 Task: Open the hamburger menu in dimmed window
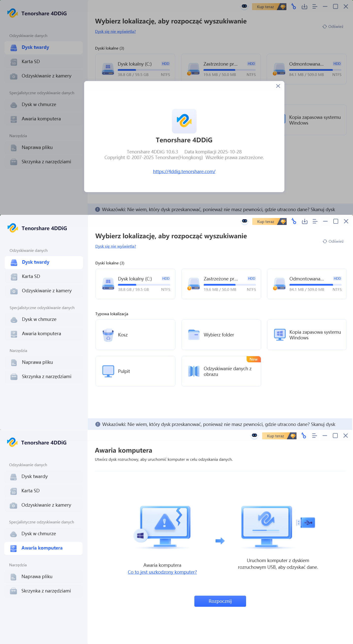pyautogui.click(x=315, y=6)
